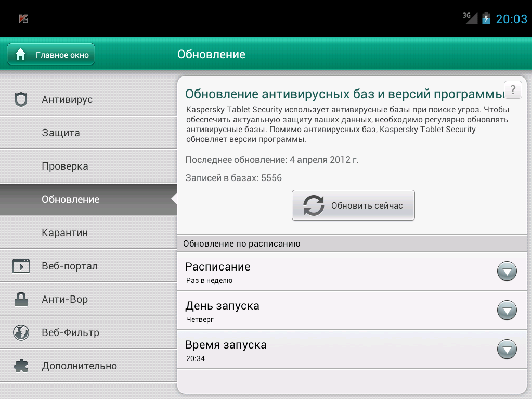Open Веб-Фильтр section
Screen dimensions: 532x399
[x=88, y=332]
